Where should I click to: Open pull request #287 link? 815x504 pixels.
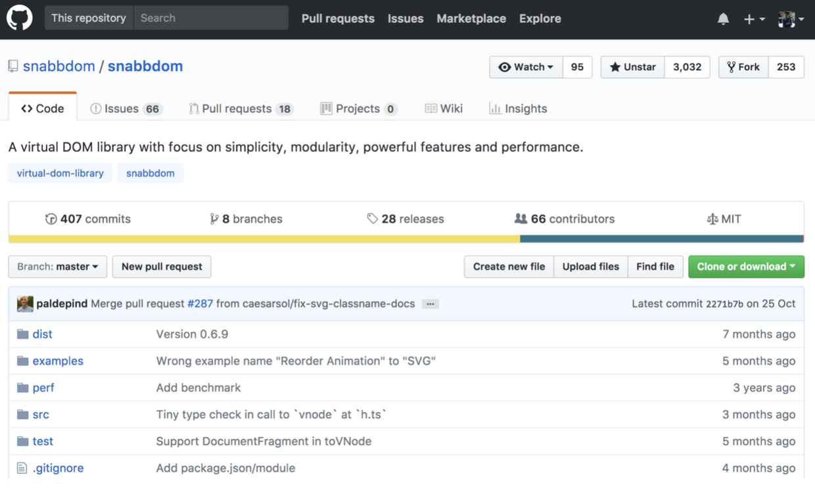[x=200, y=304]
